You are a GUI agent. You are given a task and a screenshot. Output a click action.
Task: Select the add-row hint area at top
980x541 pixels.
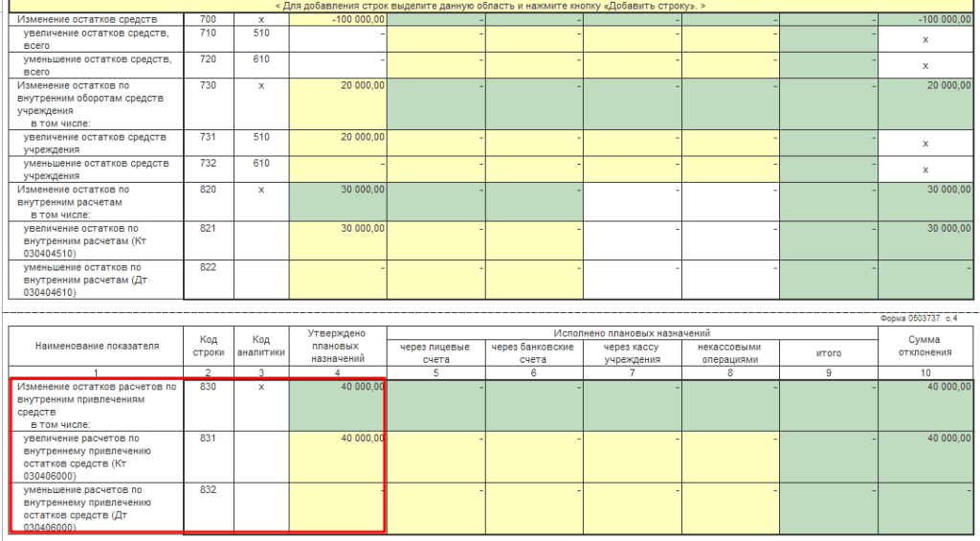point(490,6)
